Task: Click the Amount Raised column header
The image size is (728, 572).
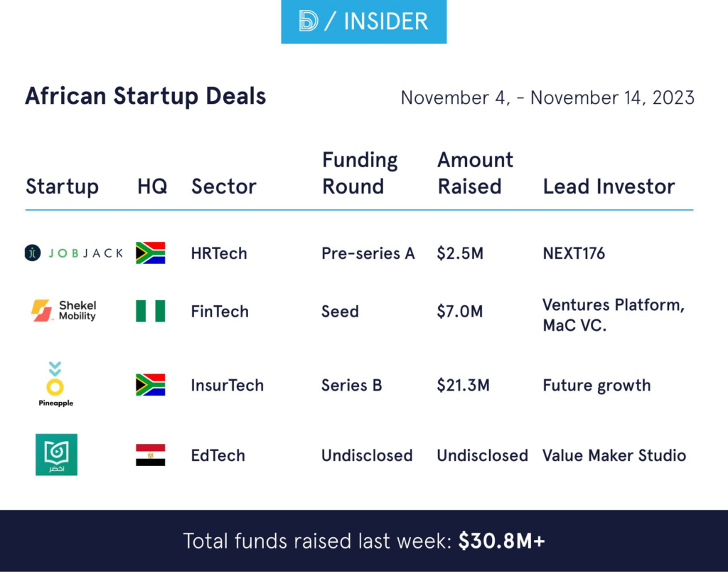Action: pyautogui.click(x=475, y=173)
